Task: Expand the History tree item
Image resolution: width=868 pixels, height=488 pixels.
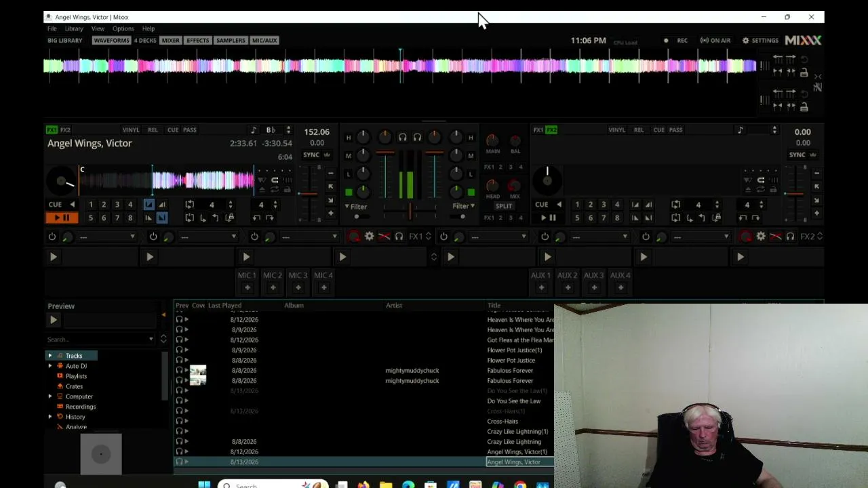Action: 50,417
